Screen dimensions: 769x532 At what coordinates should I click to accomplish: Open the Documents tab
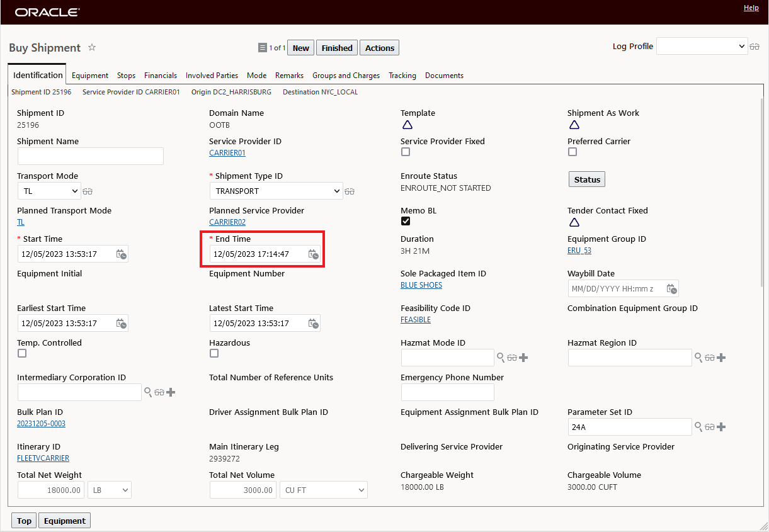pos(444,76)
